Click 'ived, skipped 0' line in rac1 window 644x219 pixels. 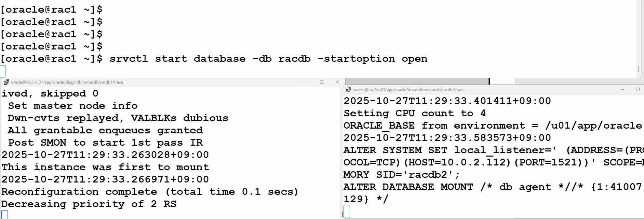(50, 93)
